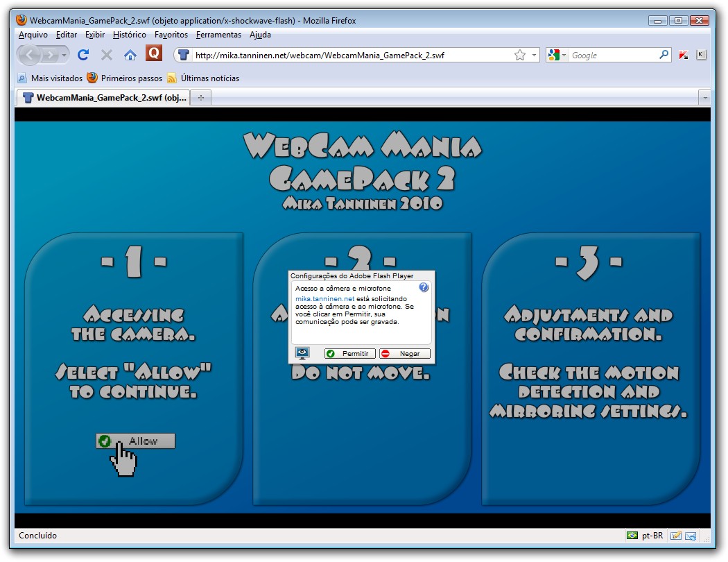Screen dimensions: 728x562
Task: Click the magnifying glass search icon
Action: (664, 55)
